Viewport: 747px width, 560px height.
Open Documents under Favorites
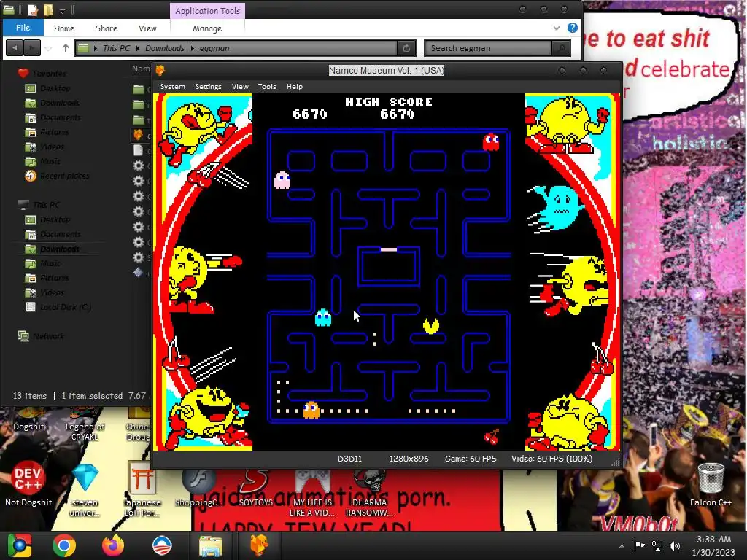(60, 117)
